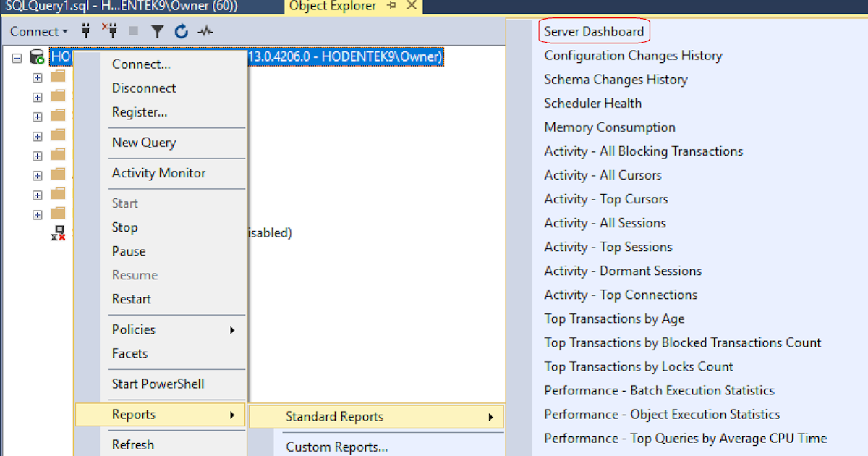
Task: Expand the first folder under the server
Action: 37,77
